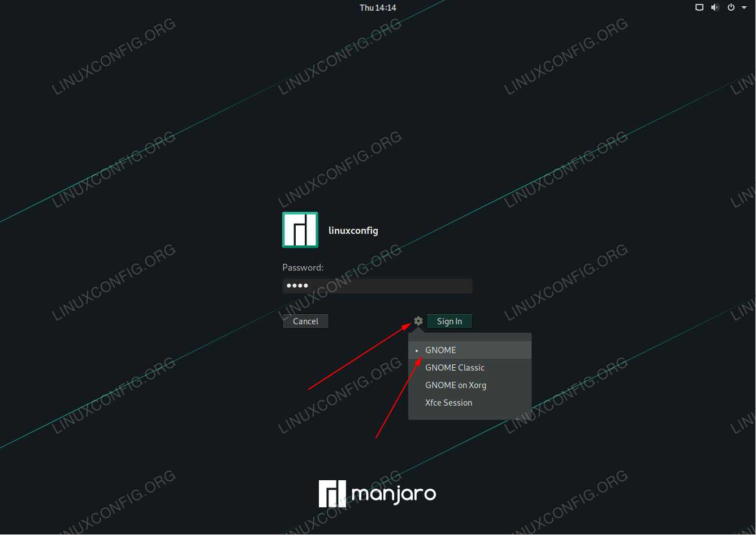Focus the Password input field
This screenshot has height=535, width=756.
377,285
